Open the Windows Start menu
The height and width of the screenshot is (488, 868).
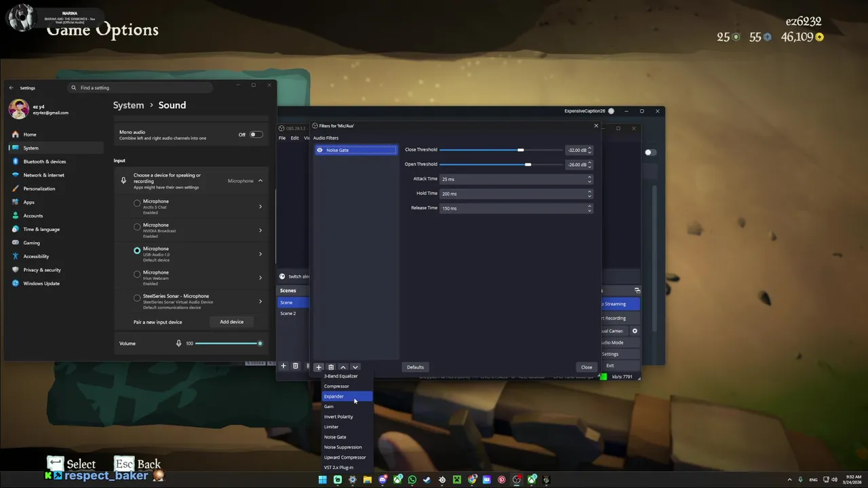click(x=323, y=480)
